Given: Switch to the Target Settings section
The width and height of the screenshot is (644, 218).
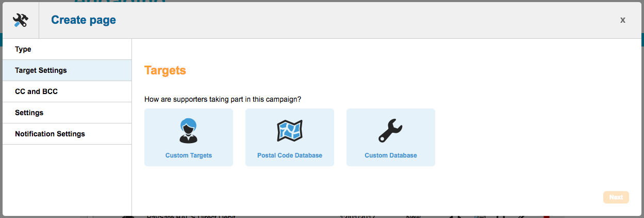Looking at the screenshot, I should (x=41, y=70).
